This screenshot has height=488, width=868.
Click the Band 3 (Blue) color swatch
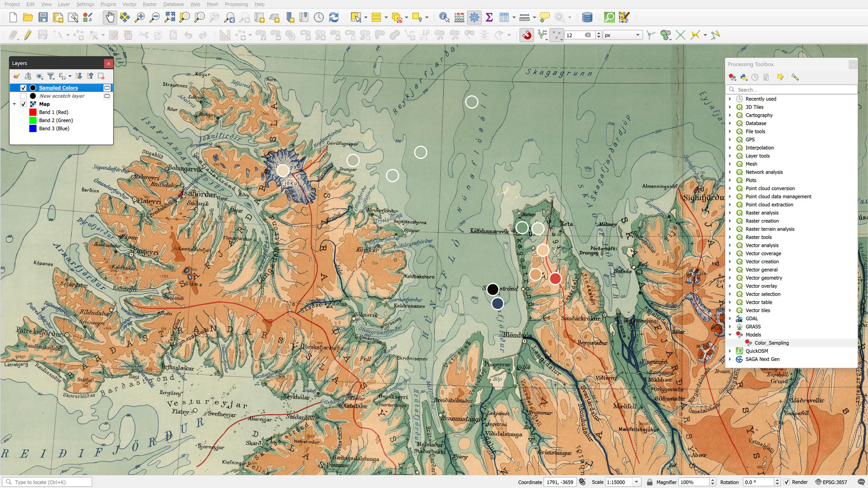coord(33,128)
